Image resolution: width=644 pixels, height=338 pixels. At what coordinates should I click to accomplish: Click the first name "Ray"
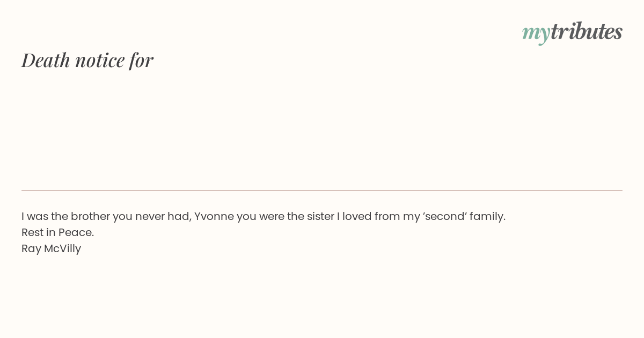click(31, 249)
